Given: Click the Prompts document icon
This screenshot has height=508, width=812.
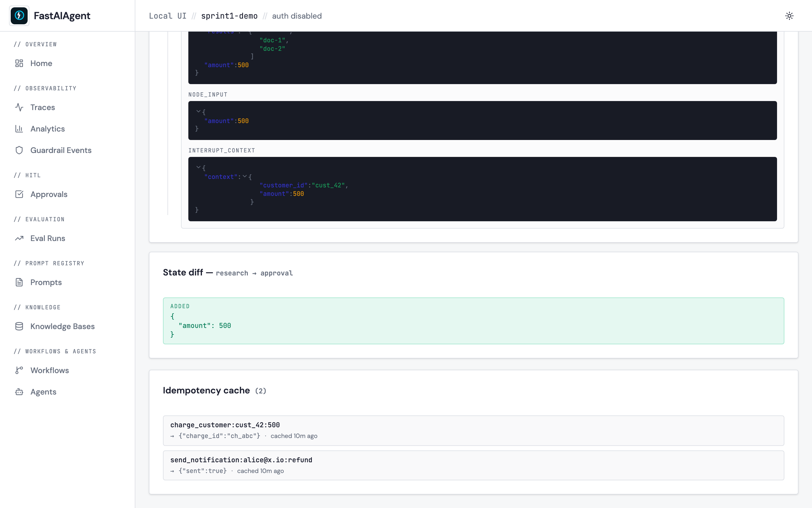Looking at the screenshot, I should pos(19,282).
